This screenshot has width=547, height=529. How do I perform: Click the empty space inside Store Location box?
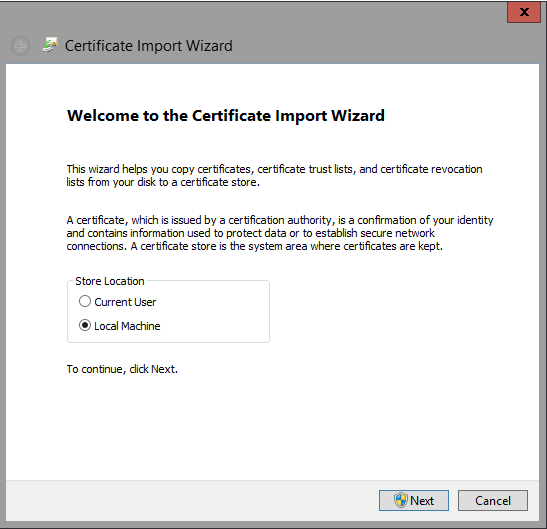216,313
